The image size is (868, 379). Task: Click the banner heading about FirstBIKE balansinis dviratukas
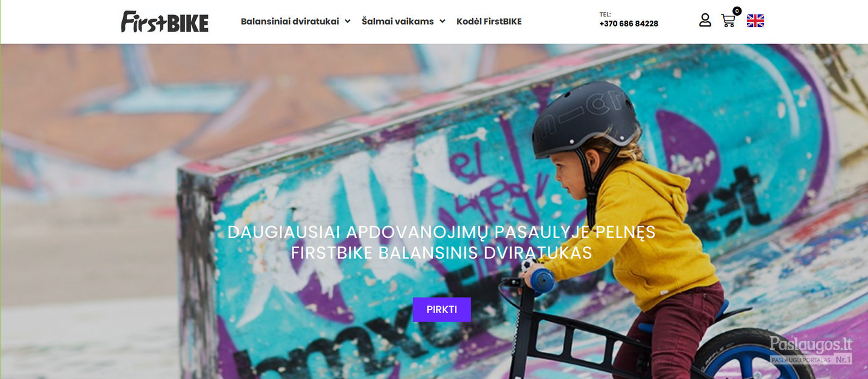[x=441, y=243]
